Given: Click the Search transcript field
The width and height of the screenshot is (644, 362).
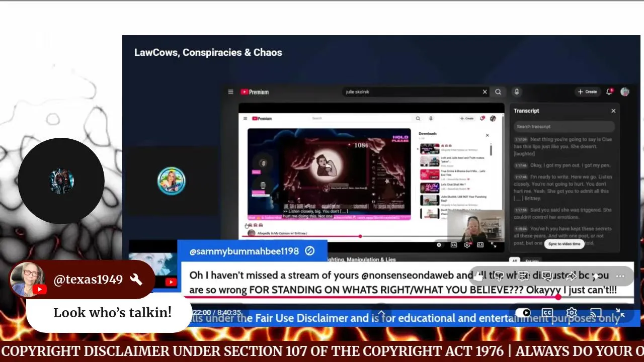Looking at the screenshot, I should click(564, 127).
